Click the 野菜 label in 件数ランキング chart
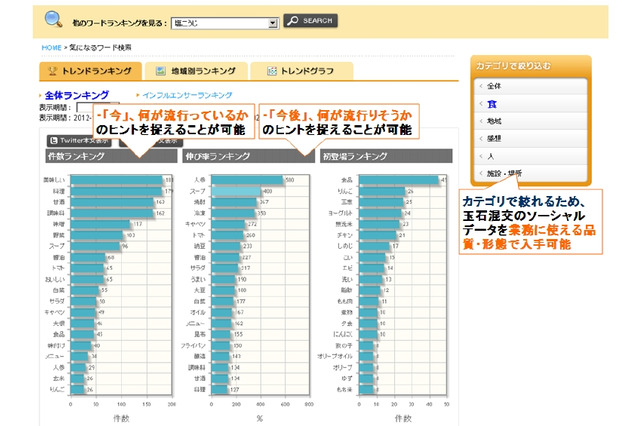640x426 pixels. click(59, 235)
